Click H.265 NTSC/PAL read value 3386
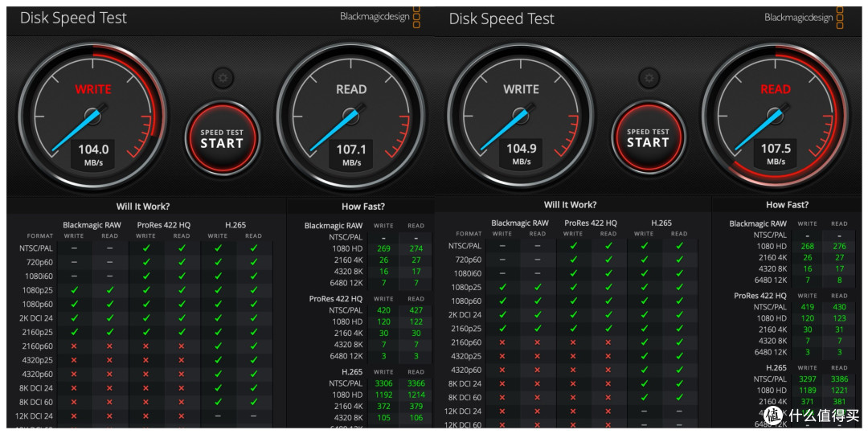The width and height of the screenshot is (868, 434). point(839,379)
